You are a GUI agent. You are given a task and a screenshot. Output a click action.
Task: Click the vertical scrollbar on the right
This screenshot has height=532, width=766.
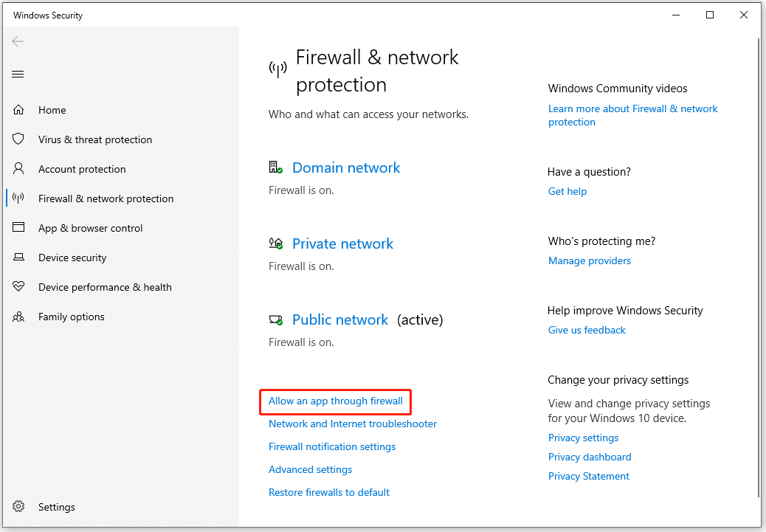tap(760, 266)
